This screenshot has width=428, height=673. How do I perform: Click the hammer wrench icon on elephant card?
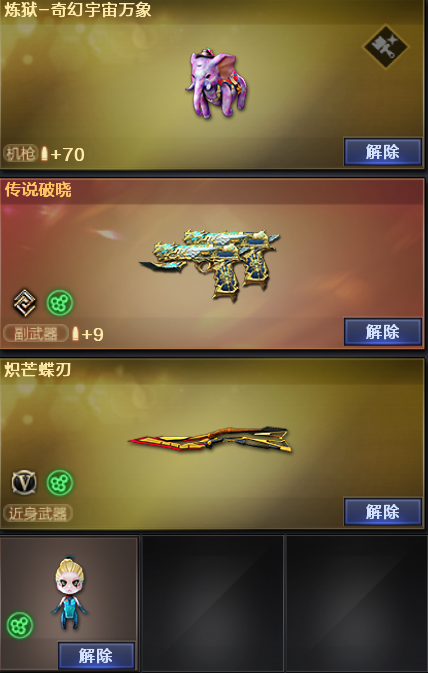385,47
